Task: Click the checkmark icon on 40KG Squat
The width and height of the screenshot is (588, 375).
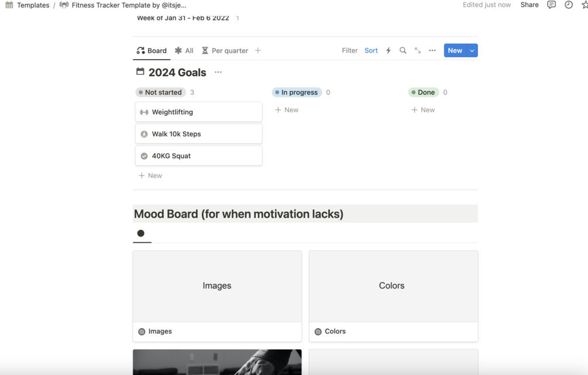Action: [144, 156]
